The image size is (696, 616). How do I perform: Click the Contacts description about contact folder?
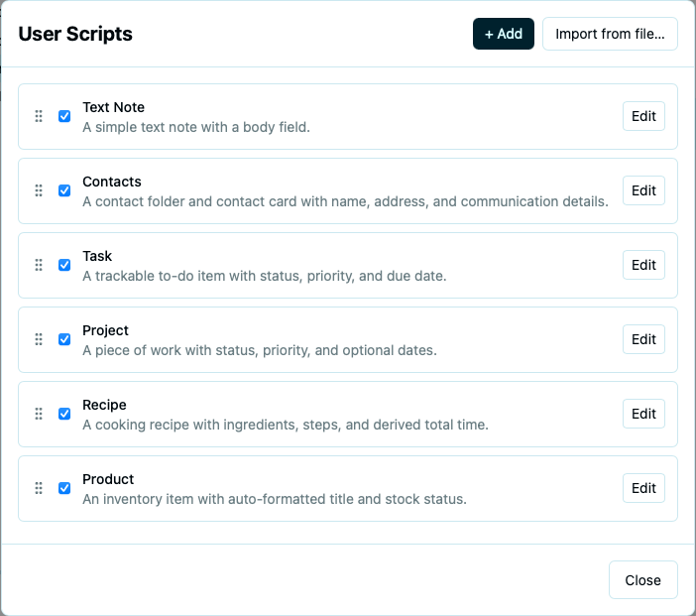[345, 201]
